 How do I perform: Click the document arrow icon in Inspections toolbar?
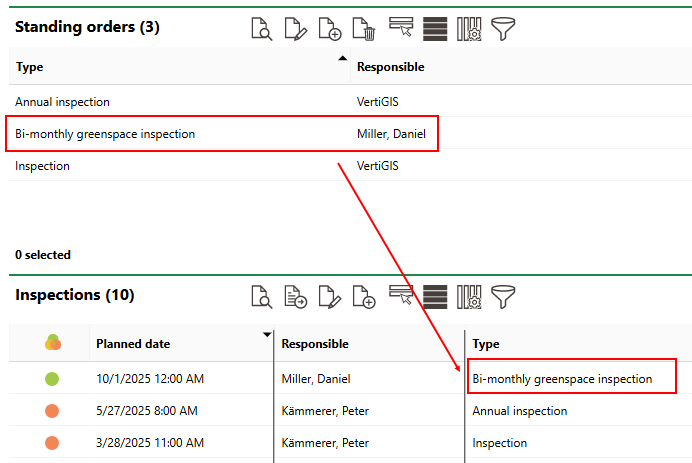click(296, 297)
